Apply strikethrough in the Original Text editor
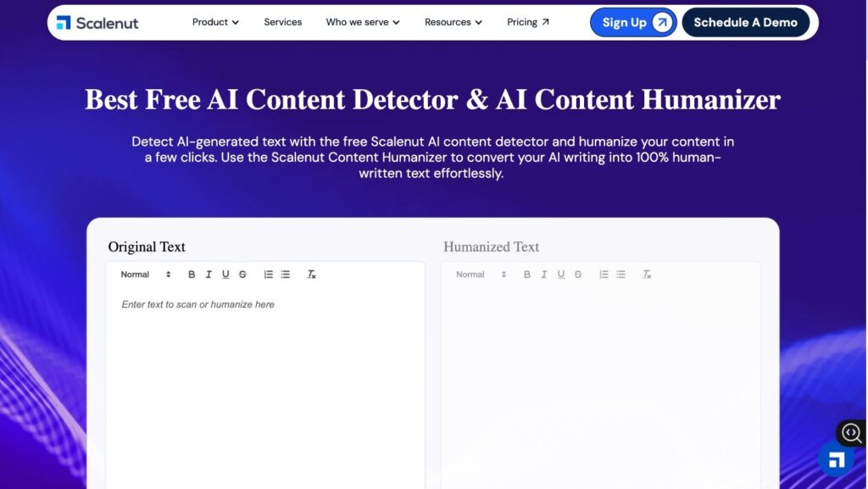 click(242, 275)
